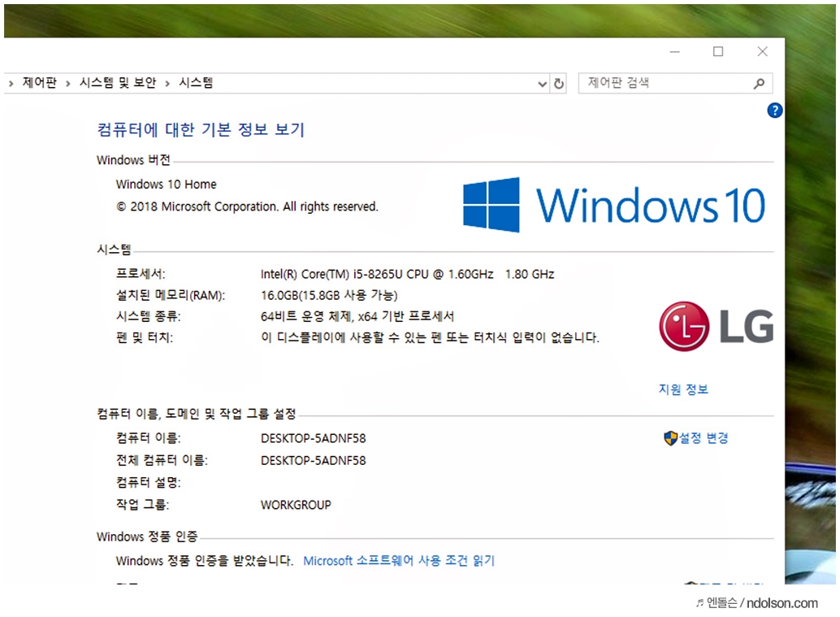Expand chevron after 제어판 breadcrumb
This screenshot has height=617, width=840.
point(68,83)
